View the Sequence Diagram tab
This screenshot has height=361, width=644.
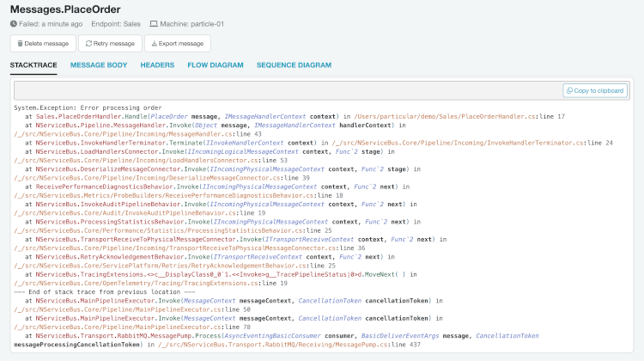pyautogui.click(x=294, y=64)
